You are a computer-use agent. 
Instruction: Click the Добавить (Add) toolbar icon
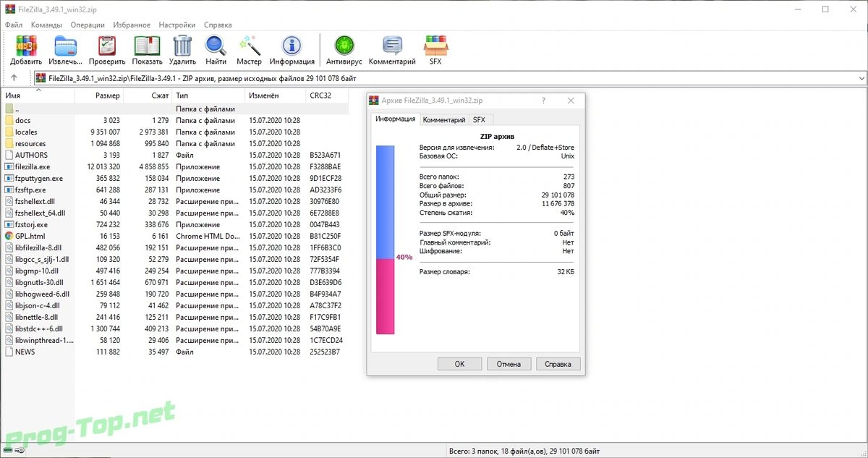(26, 46)
